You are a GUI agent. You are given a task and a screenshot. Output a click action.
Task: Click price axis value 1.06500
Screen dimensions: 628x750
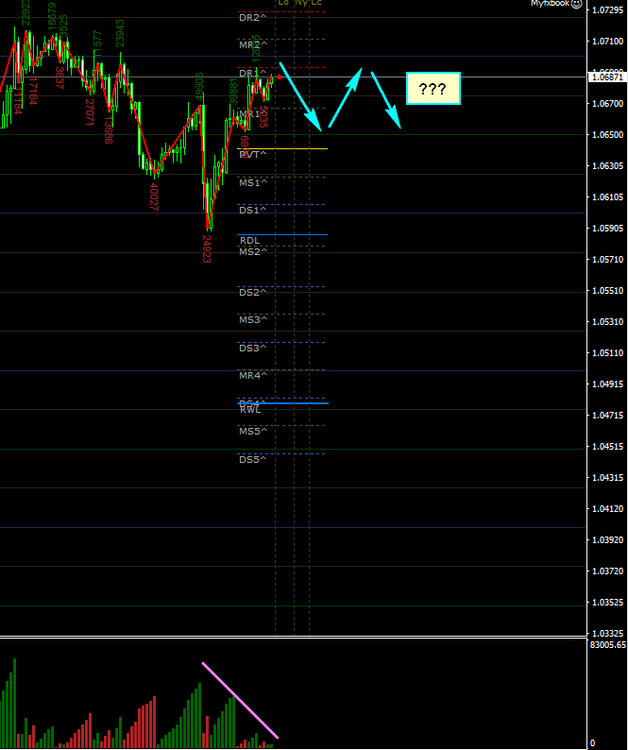pos(608,135)
